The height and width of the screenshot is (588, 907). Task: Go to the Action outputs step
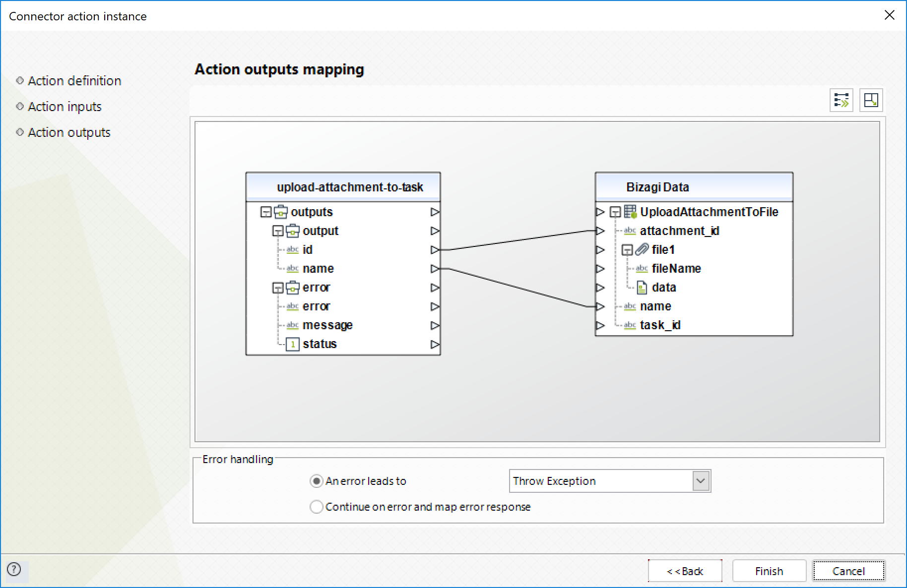[69, 132]
